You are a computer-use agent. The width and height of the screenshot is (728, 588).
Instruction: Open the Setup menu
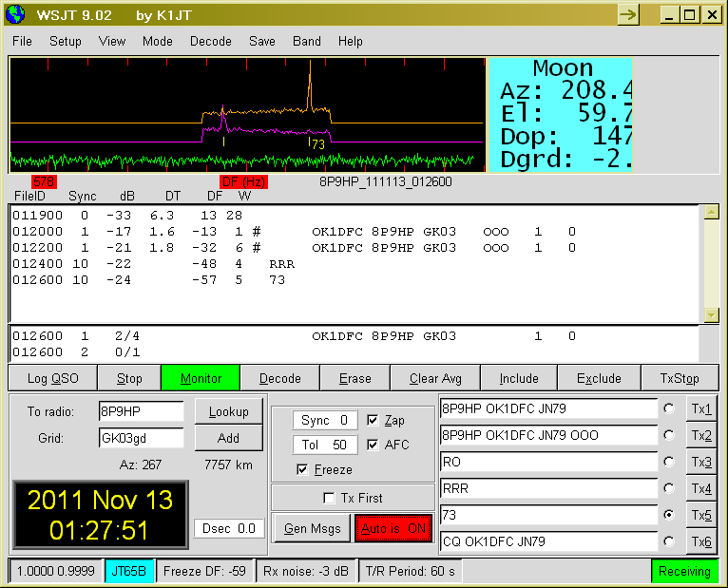(66, 41)
